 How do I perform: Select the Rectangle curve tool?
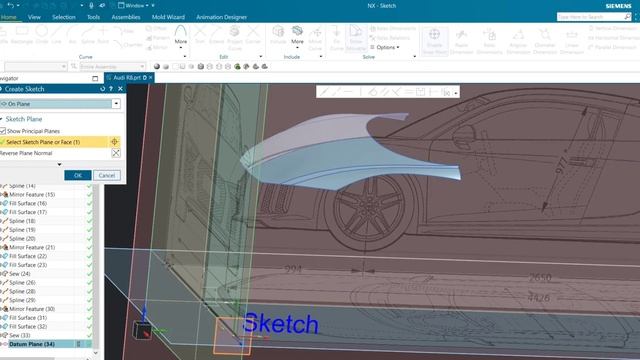point(22,35)
